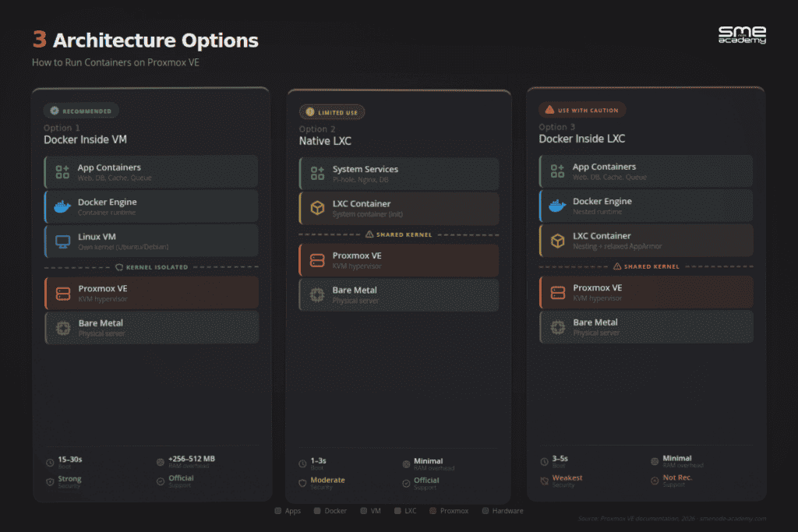Screen dimensions: 798x532
Task: Click the Proxmox legend color swatch
Action: click(433, 511)
